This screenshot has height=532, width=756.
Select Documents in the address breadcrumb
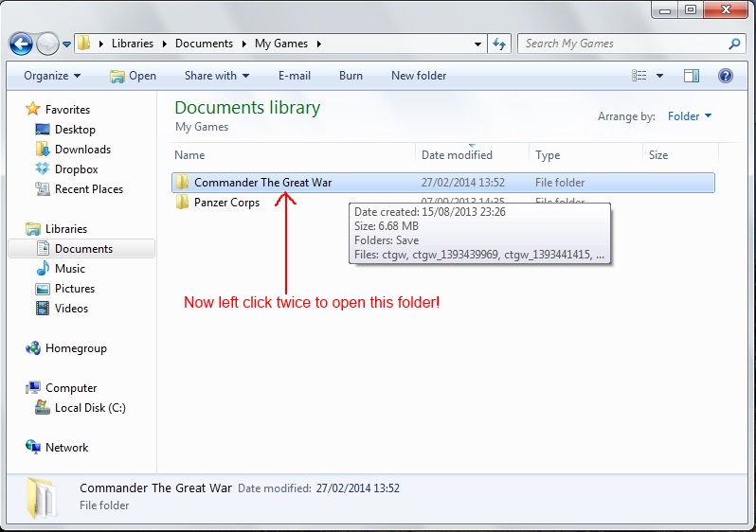pyautogui.click(x=204, y=44)
